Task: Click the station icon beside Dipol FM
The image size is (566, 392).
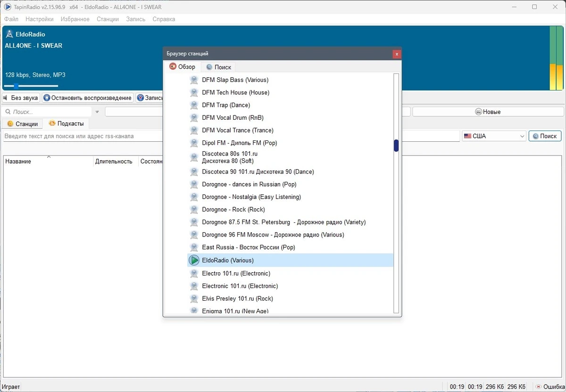Action: pyautogui.click(x=194, y=143)
